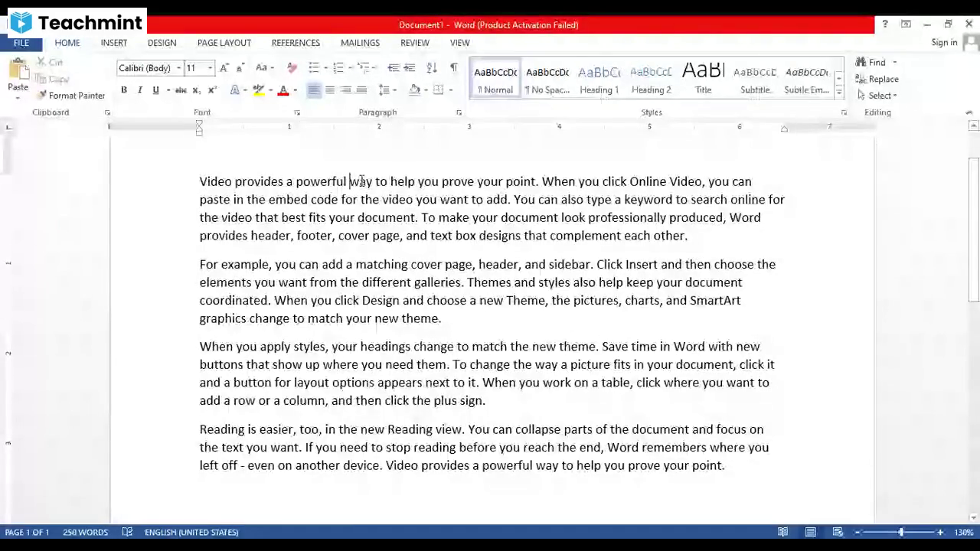980x551 pixels.
Task: Decrease paragraph indent
Action: pos(394,68)
